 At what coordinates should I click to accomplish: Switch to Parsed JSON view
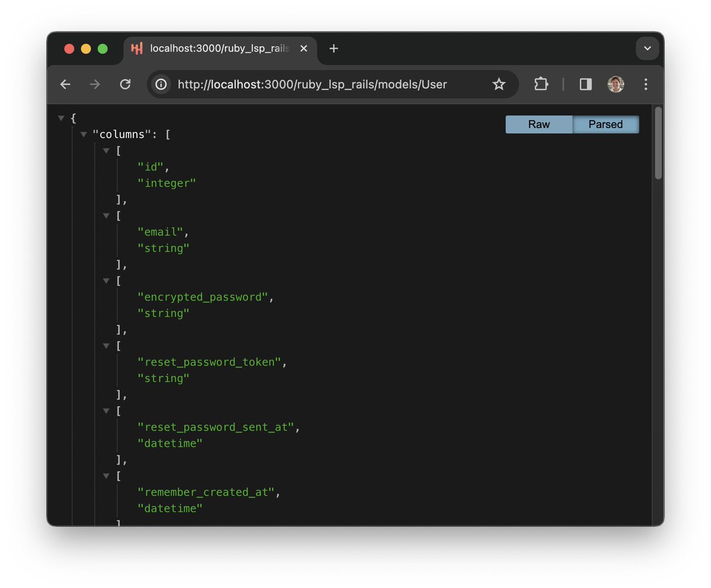(606, 124)
